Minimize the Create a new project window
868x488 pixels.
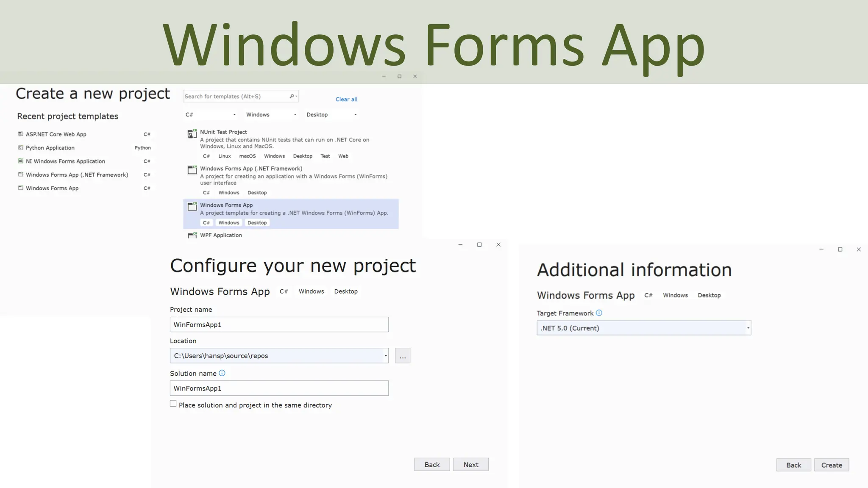[x=384, y=77]
